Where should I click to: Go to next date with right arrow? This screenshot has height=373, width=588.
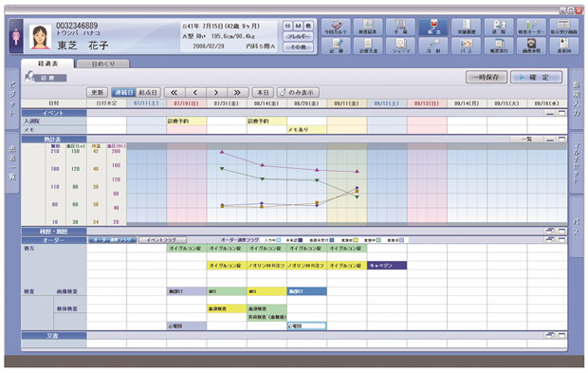[x=216, y=92]
